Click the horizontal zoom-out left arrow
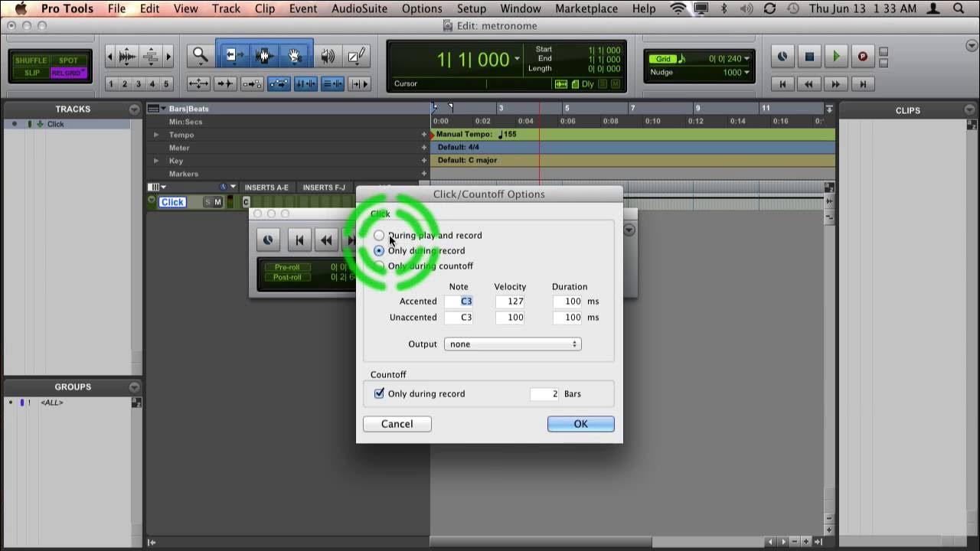Viewport: 980px width, 551px height. [x=109, y=56]
